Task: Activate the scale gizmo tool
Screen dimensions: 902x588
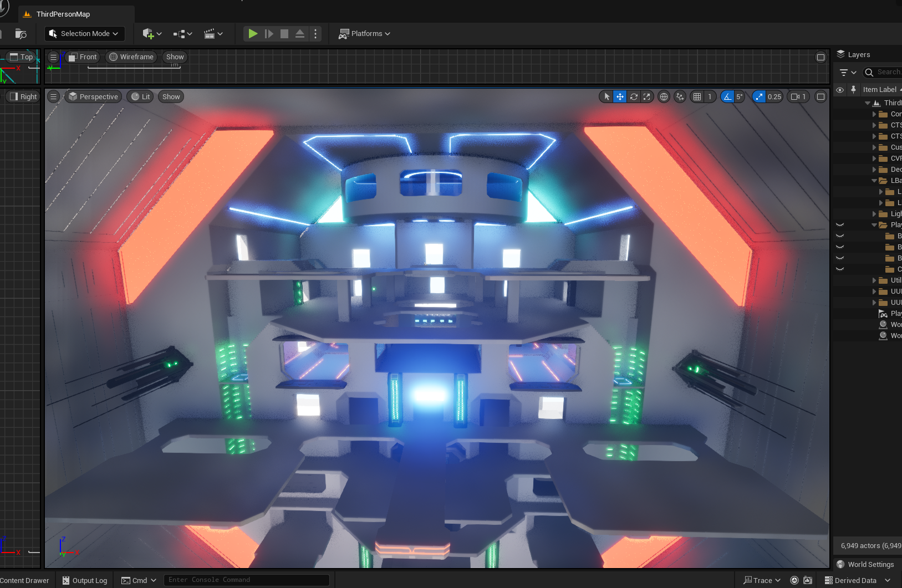Action: click(647, 96)
